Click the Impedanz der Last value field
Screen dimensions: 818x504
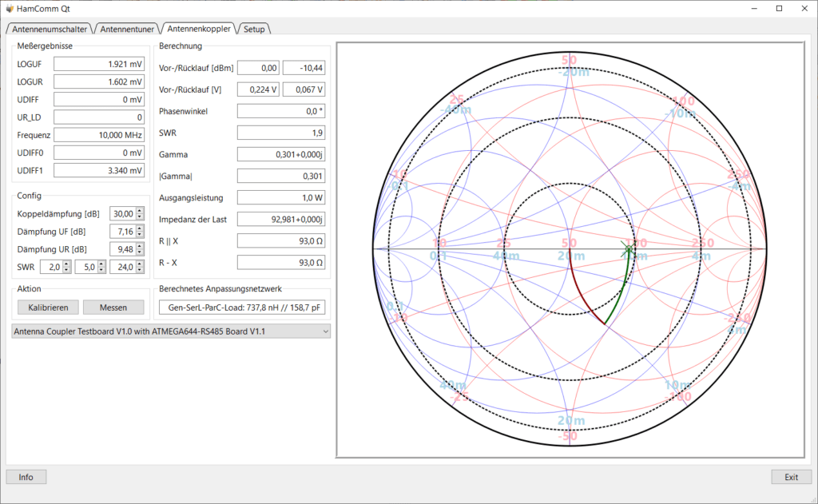(x=281, y=219)
